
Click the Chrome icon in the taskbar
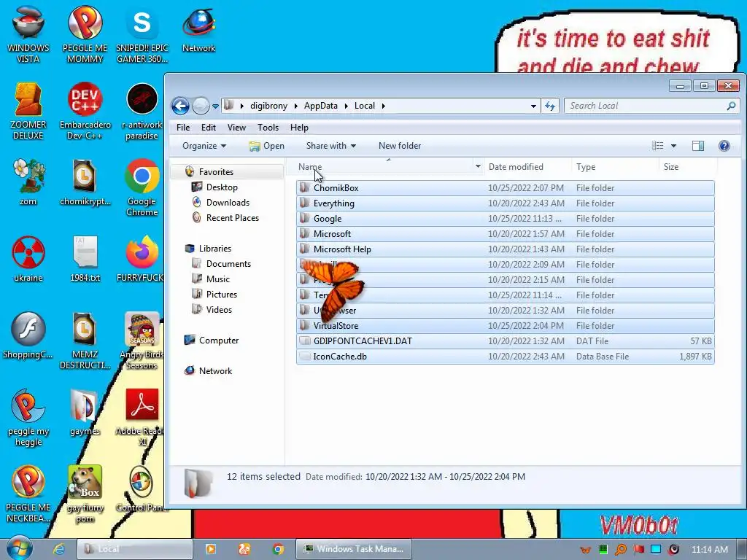click(x=278, y=549)
